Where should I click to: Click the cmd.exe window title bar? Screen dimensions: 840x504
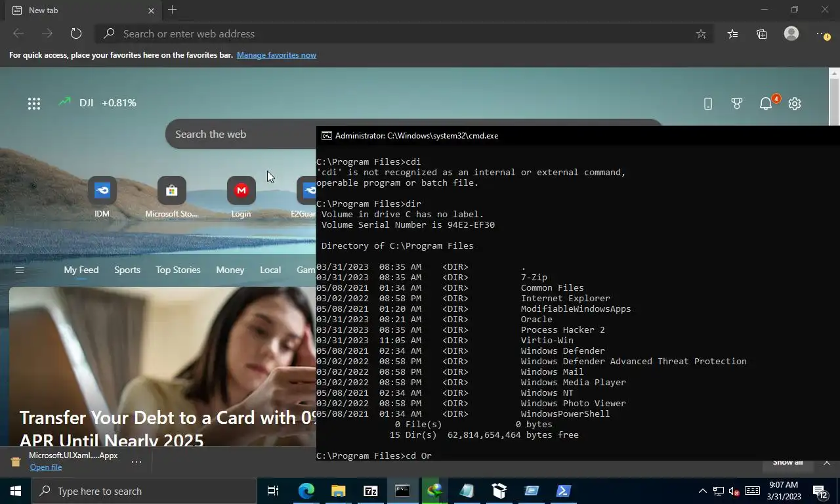click(577, 136)
